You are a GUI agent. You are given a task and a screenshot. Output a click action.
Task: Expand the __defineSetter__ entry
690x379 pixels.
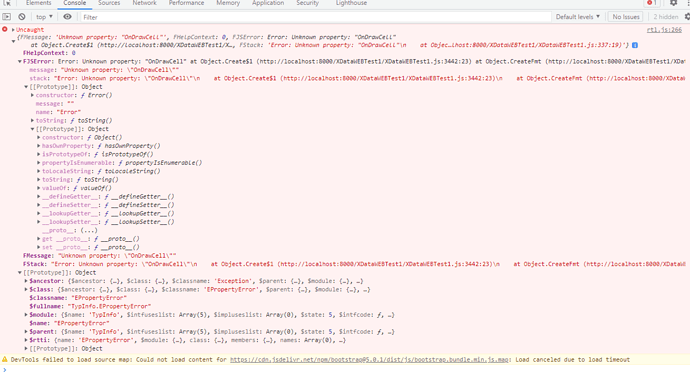coord(39,205)
